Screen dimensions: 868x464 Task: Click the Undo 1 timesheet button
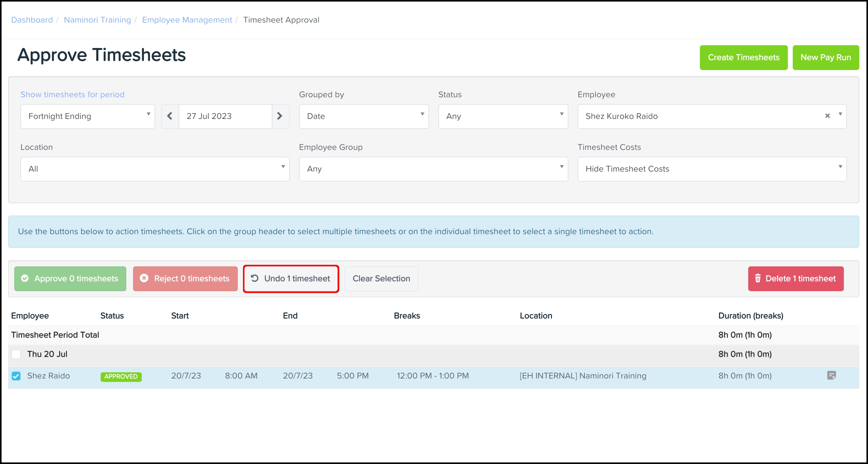[291, 278]
